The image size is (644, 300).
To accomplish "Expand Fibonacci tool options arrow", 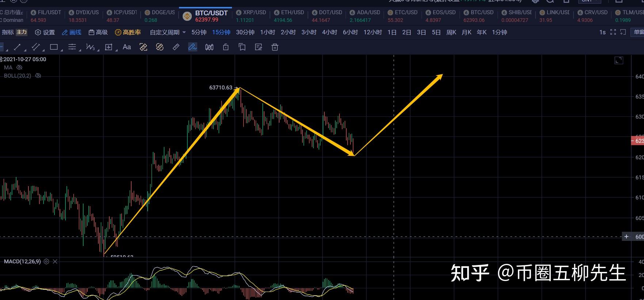I will [80, 50].
